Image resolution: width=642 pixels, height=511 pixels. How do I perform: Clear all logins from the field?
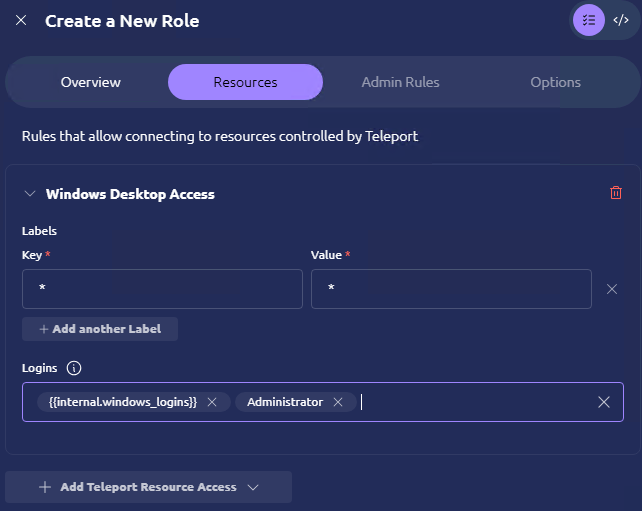(x=603, y=402)
